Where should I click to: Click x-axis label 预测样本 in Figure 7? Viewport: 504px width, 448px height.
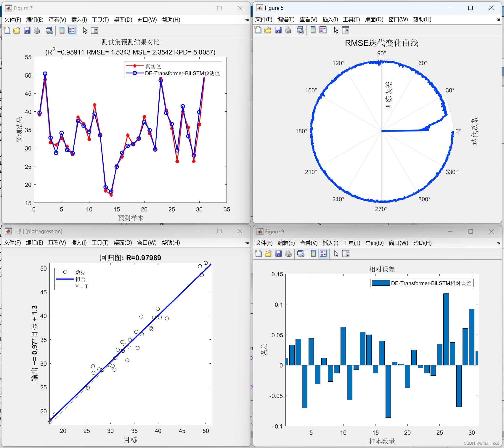click(131, 218)
